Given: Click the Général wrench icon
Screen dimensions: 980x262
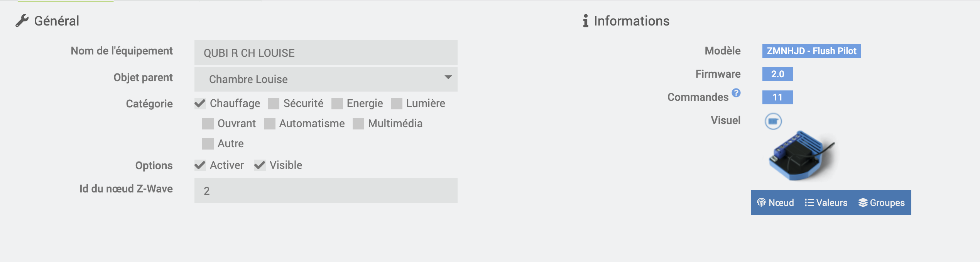Looking at the screenshot, I should [22, 21].
